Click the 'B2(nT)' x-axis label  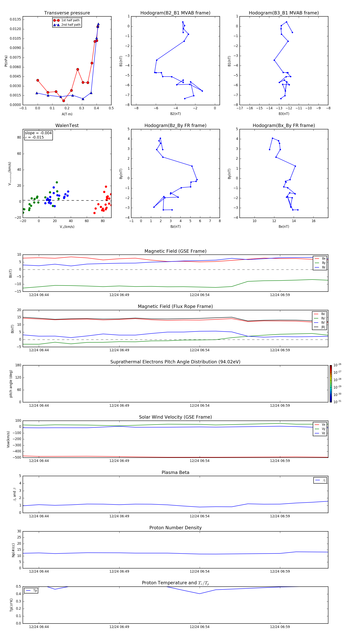coord(175,114)
